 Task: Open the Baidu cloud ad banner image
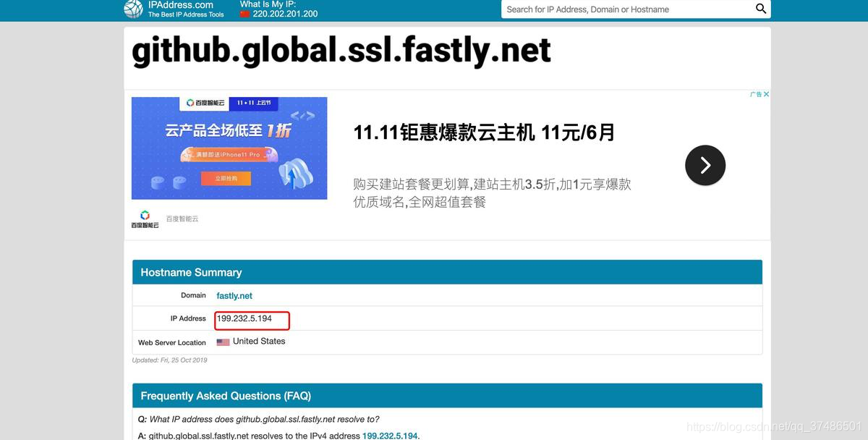coord(229,148)
